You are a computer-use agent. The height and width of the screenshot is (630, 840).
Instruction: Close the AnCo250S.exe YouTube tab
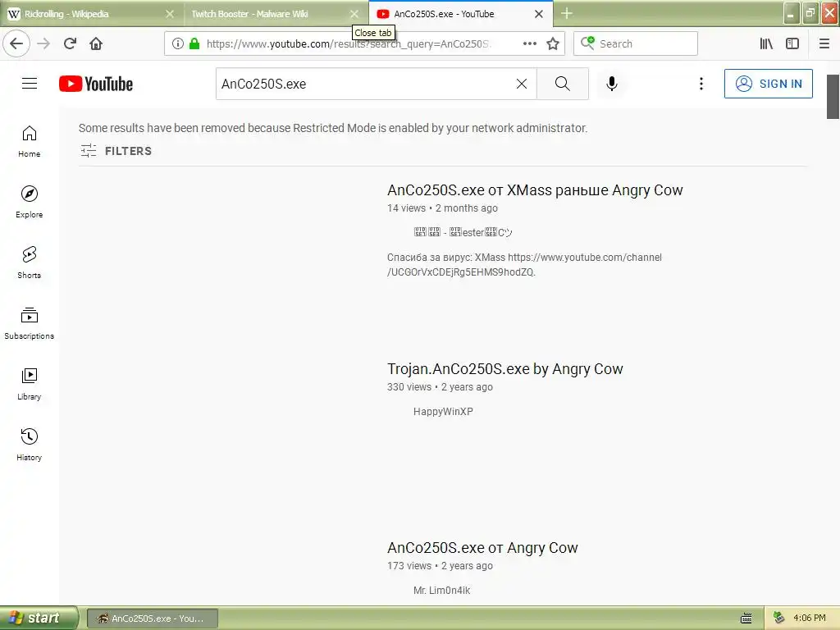point(539,14)
